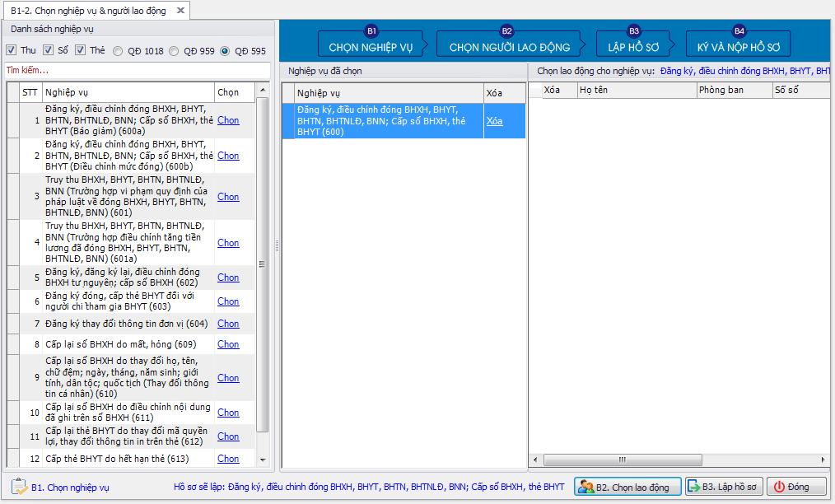This screenshot has width=835, height=504.
Task: Select row text Cấp thẻ BHYT do hết hạn thẻ (613)
Action: pyautogui.click(x=117, y=460)
